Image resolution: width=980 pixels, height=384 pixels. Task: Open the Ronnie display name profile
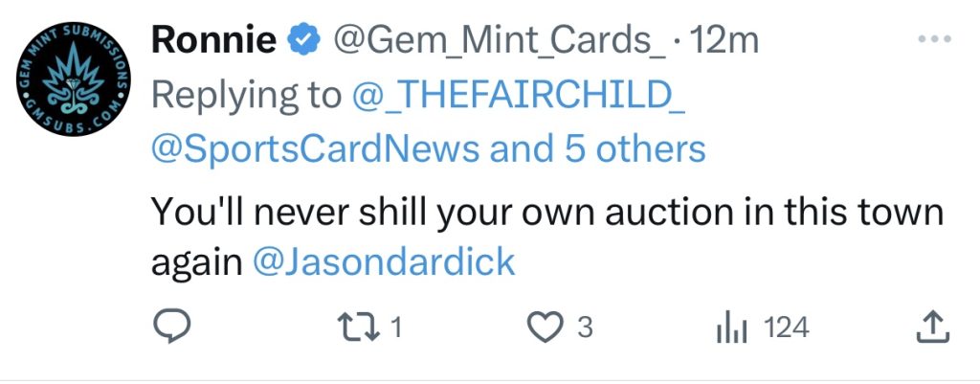coord(213,41)
